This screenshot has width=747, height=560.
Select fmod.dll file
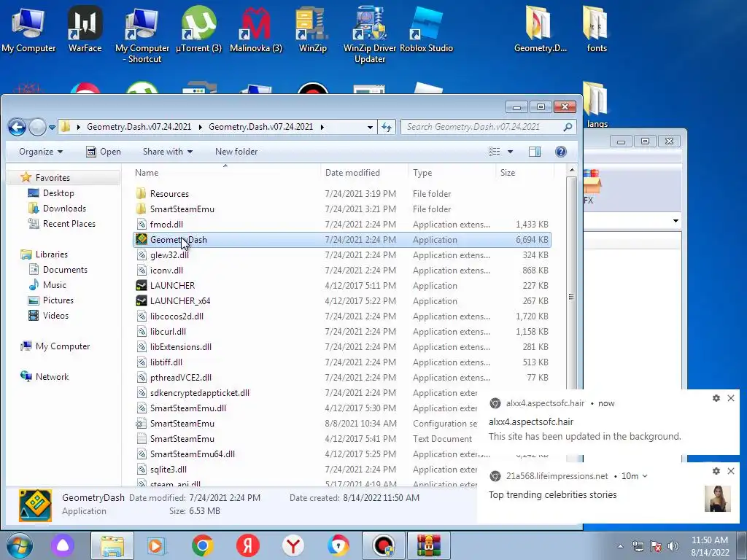341,225
